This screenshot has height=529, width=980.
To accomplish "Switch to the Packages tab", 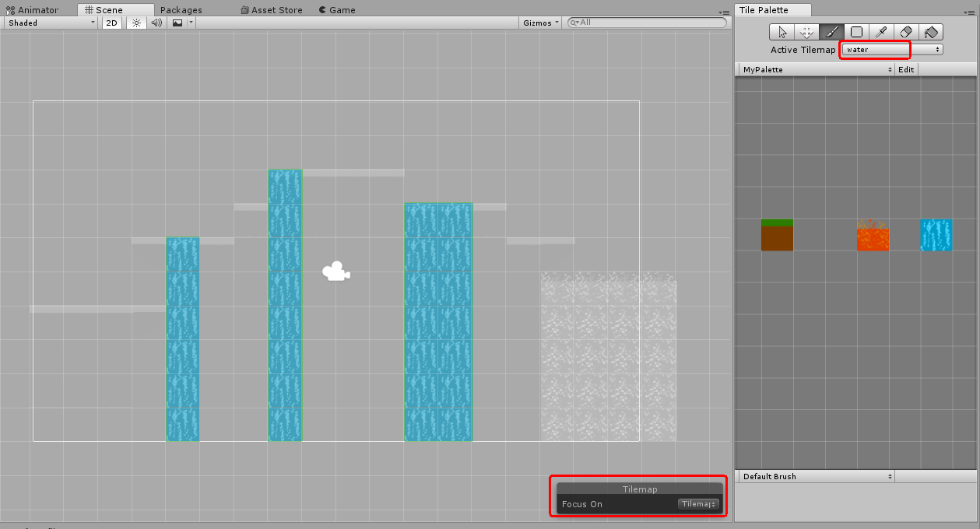I will (181, 10).
